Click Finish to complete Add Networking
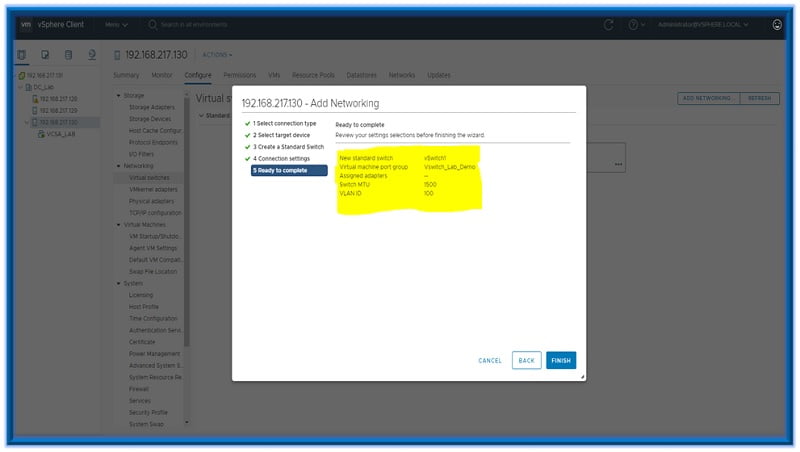This screenshot has width=800, height=452. (x=561, y=360)
